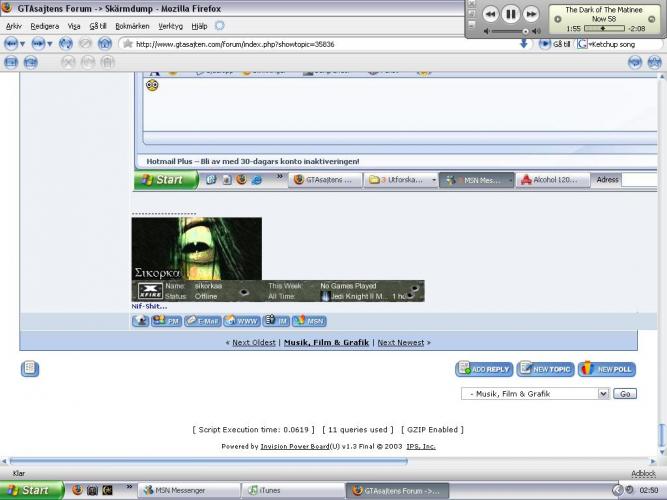Open the Verktyg menu

(170, 26)
